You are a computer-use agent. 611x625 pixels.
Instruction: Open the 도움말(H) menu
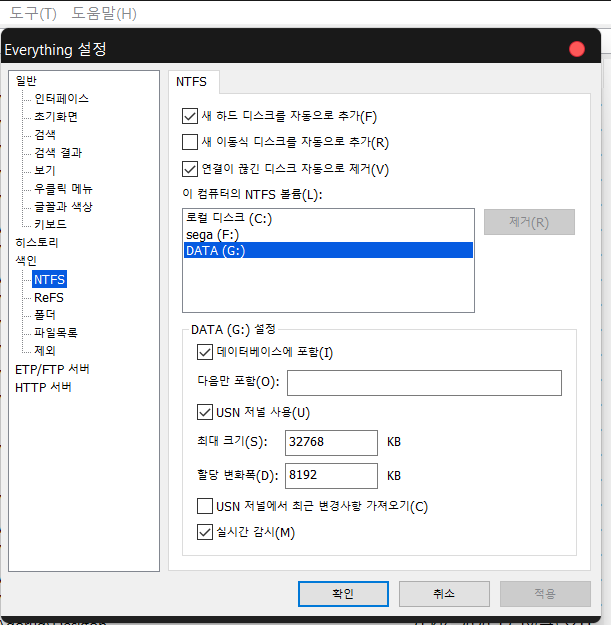click(104, 14)
